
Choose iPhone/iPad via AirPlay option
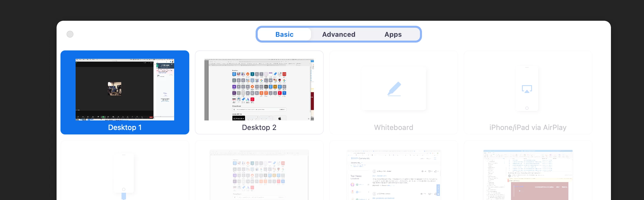pos(528,92)
